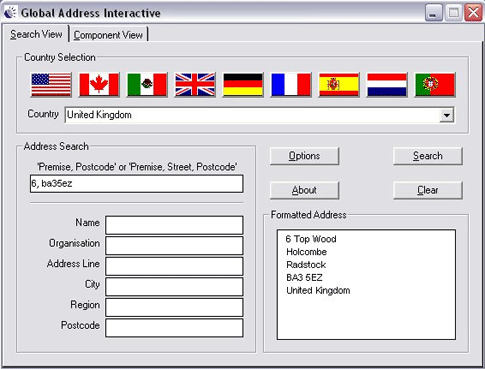
Task: Click into the Postcode field
Action: (x=174, y=328)
